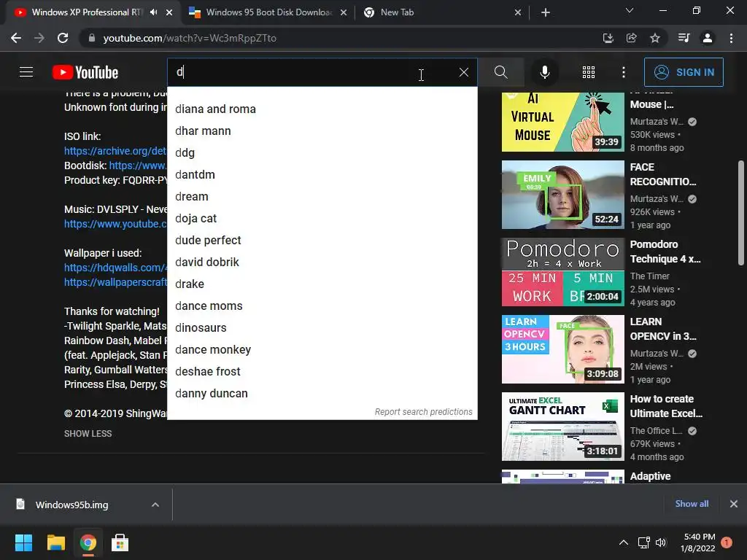Click the page vertical scrollbar
Viewport: 747px width, 560px height.
741,213
